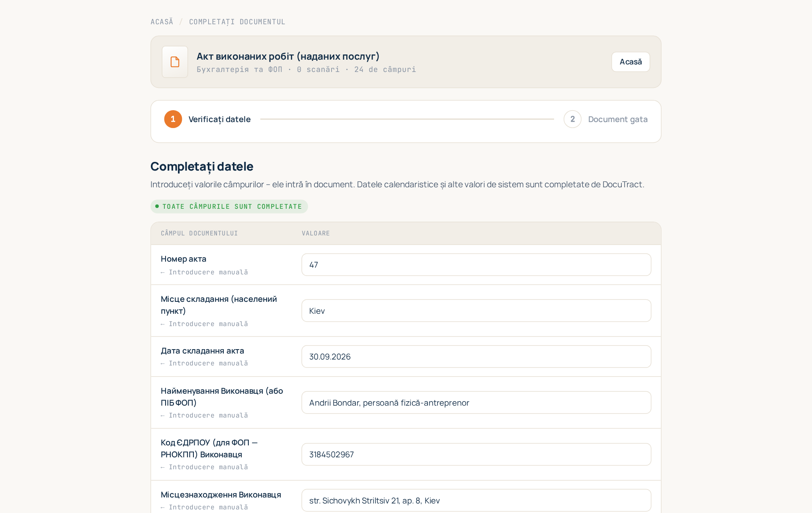This screenshot has height=513, width=812.
Task: Click the Verificați datele step label
Action: coord(220,119)
